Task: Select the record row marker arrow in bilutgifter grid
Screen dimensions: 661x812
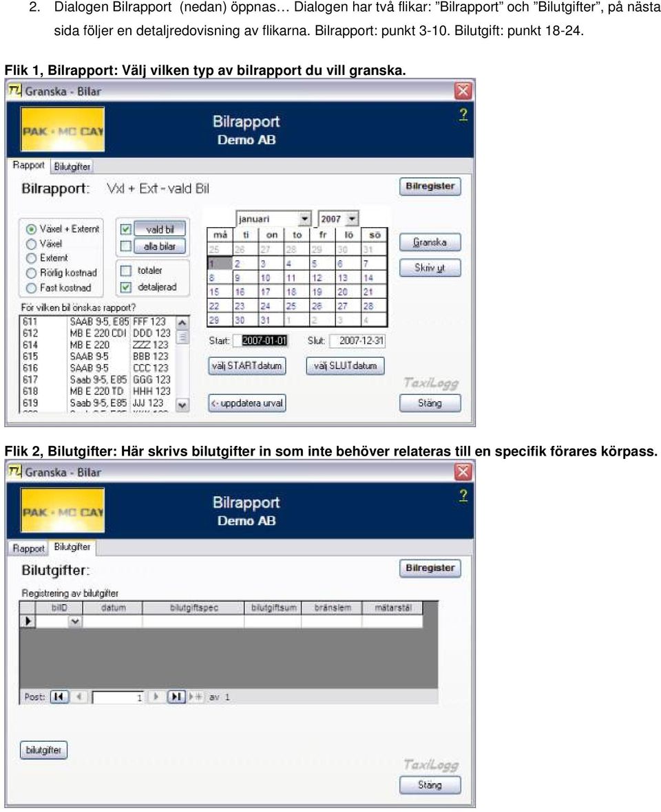Action: click(28, 621)
